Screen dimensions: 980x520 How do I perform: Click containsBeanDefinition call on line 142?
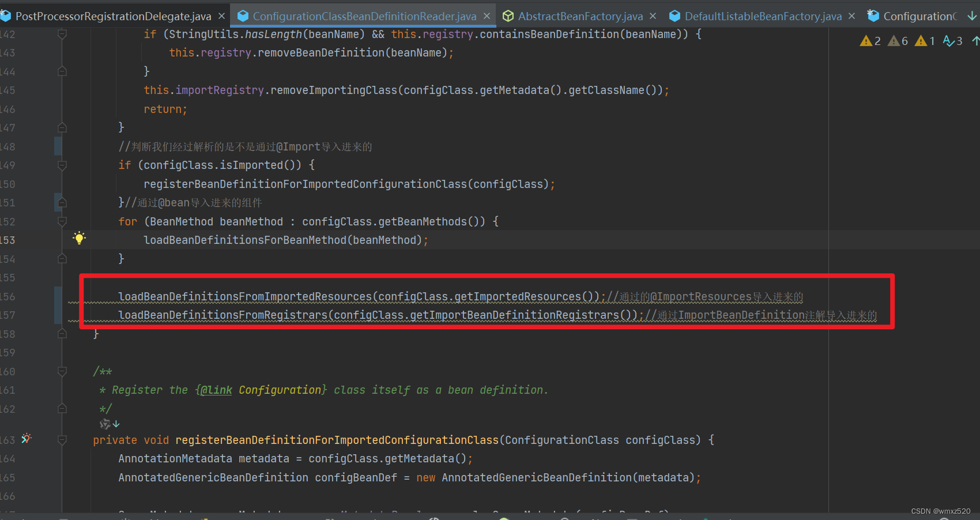coord(549,34)
